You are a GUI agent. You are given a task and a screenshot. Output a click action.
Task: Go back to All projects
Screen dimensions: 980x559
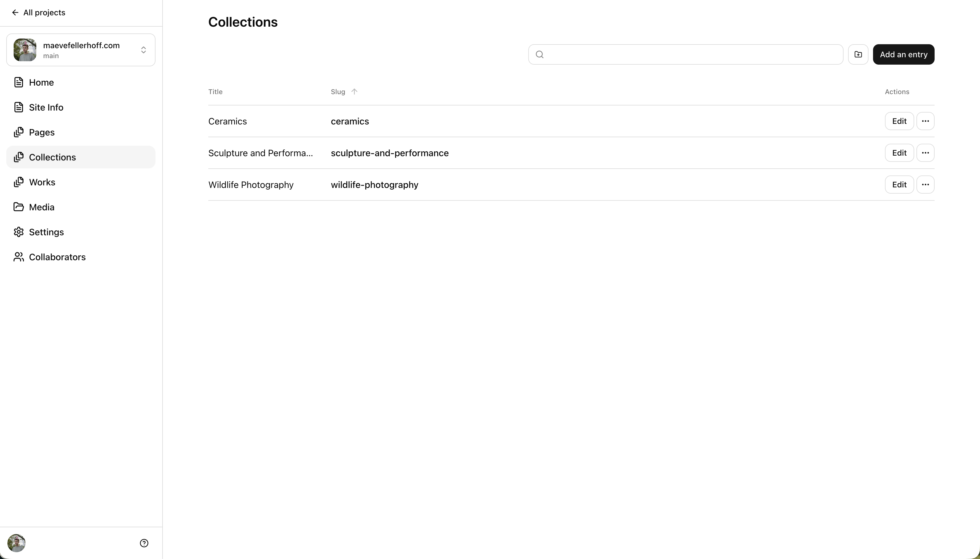pyautogui.click(x=39, y=13)
